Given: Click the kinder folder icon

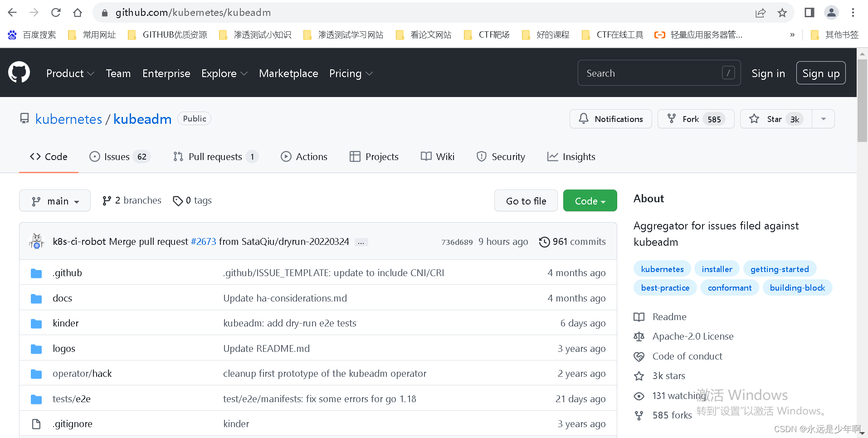Looking at the screenshot, I should pos(36,323).
